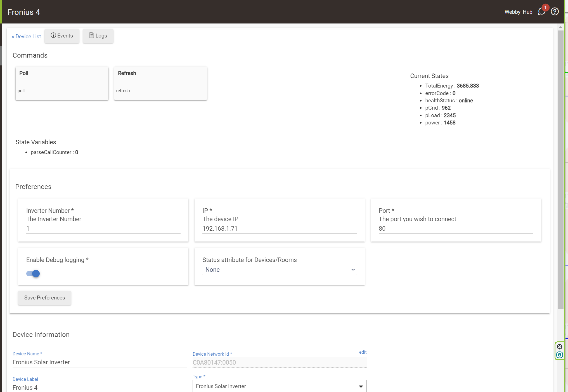Click Save Preferences button
The width and height of the screenshot is (568, 392).
44,297
